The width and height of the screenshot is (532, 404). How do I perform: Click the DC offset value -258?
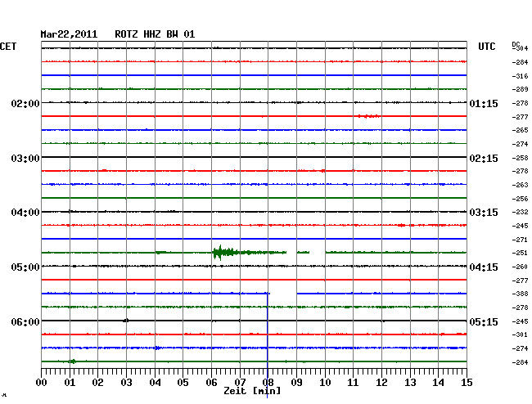coord(520,158)
